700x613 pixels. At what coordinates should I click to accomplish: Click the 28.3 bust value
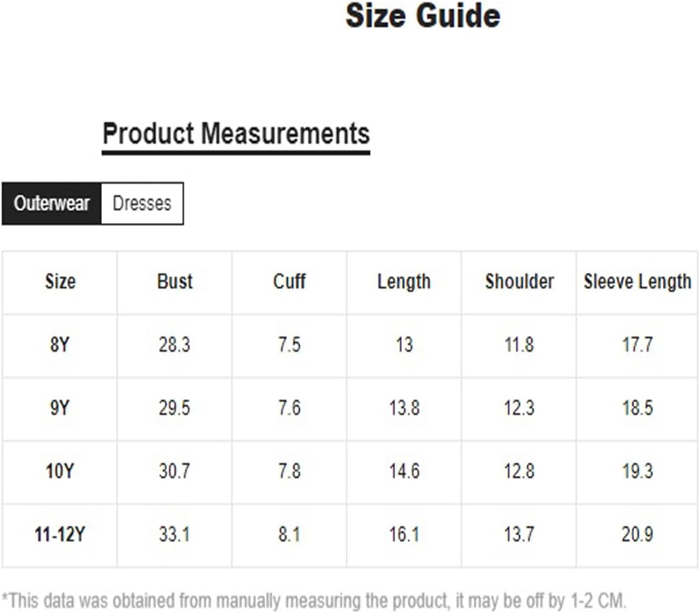click(x=174, y=345)
